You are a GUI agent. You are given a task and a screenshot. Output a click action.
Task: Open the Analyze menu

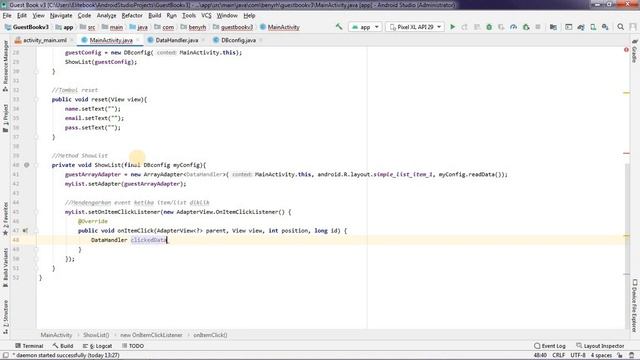coord(107,16)
